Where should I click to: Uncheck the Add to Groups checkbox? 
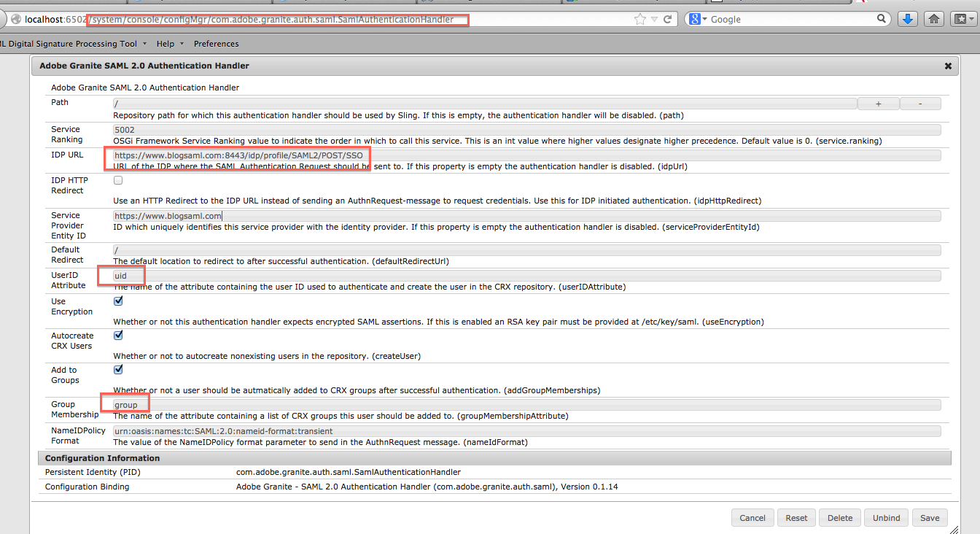118,369
